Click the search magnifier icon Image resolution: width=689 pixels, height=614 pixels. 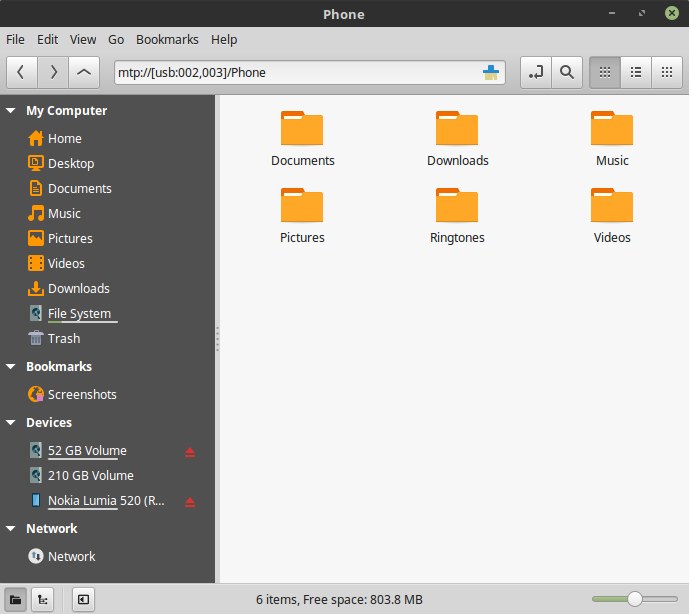[x=566, y=72]
